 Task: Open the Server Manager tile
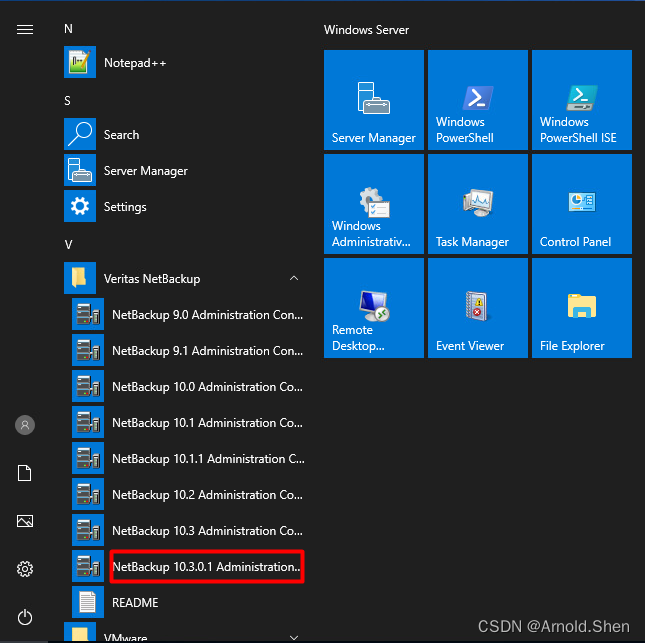(374, 100)
